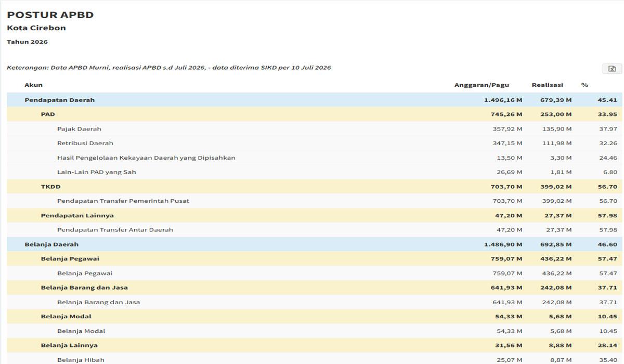Click the Akun column header

[x=33, y=85]
